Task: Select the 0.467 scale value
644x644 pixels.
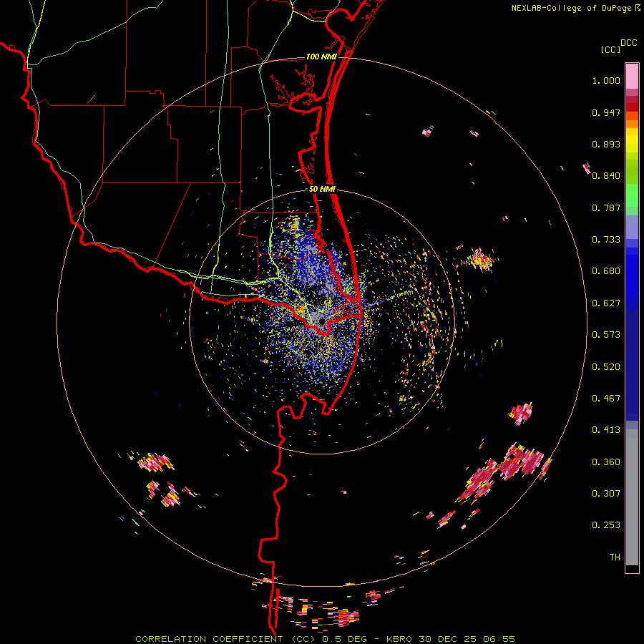Action: (606, 399)
